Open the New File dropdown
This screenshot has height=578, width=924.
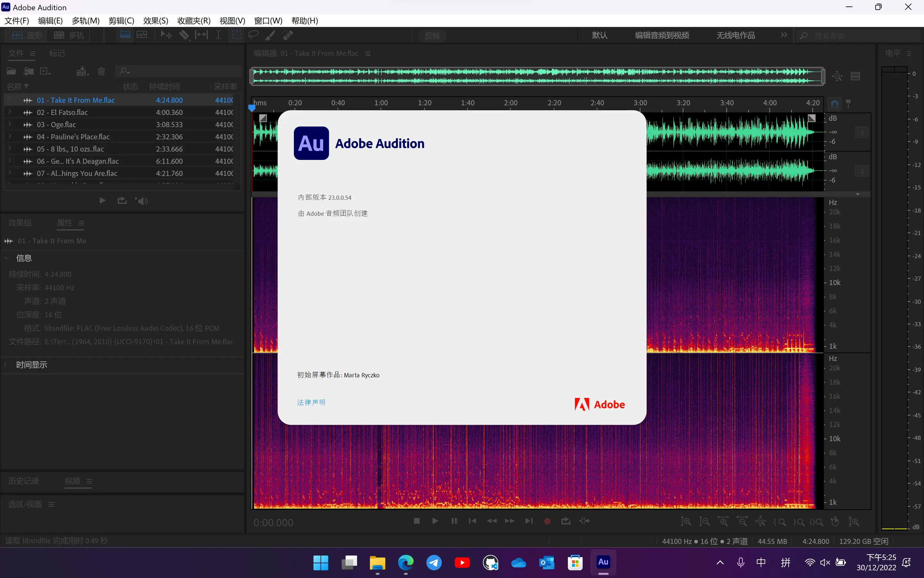(x=46, y=71)
